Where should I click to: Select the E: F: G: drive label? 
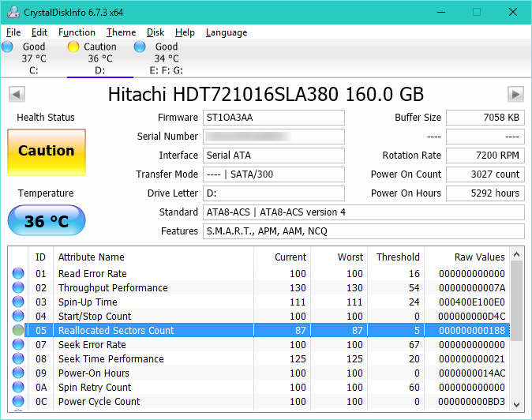[x=167, y=70]
